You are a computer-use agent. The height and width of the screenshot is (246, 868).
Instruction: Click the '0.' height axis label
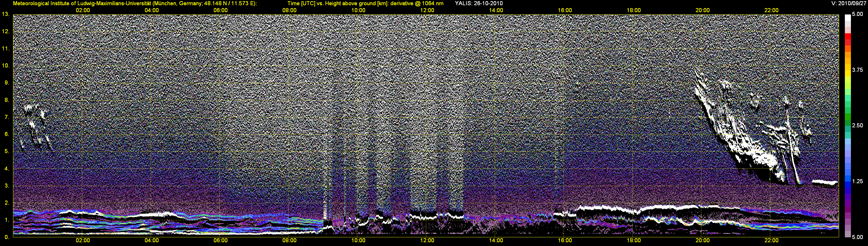[7, 237]
